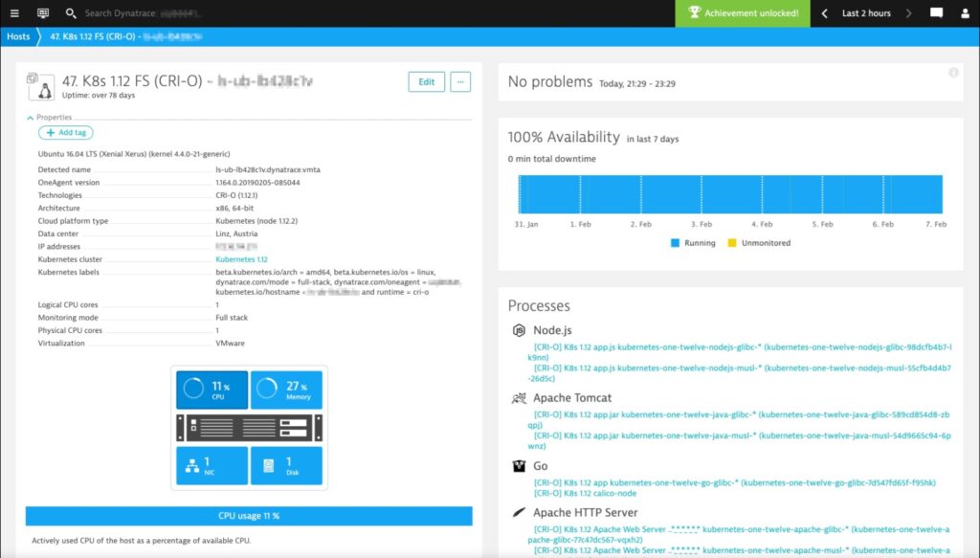Open the Kubernetes 1.12 cluster link
980x558 pixels.
click(241, 259)
